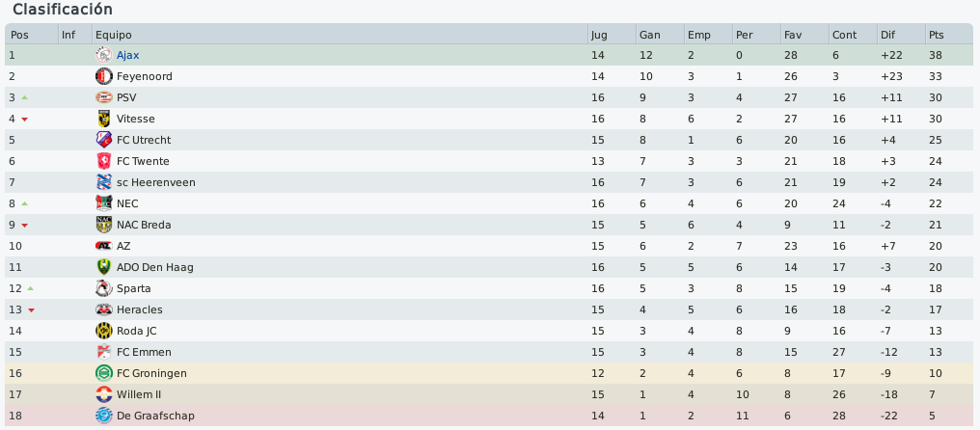Open the NAC Breda team name
Image resolution: width=980 pixels, height=430 pixels.
click(x=144, y=225)
